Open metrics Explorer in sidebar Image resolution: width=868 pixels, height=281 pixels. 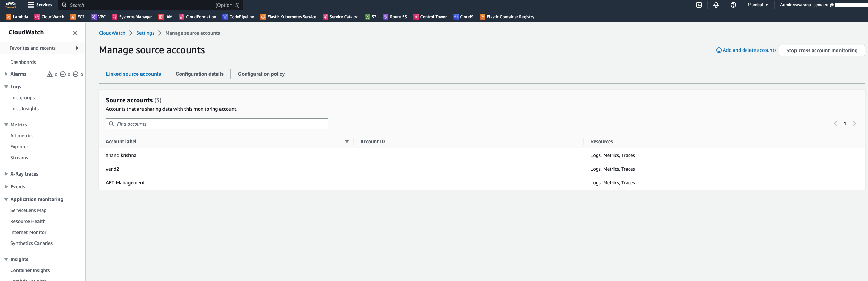click(x=19, y=147)
